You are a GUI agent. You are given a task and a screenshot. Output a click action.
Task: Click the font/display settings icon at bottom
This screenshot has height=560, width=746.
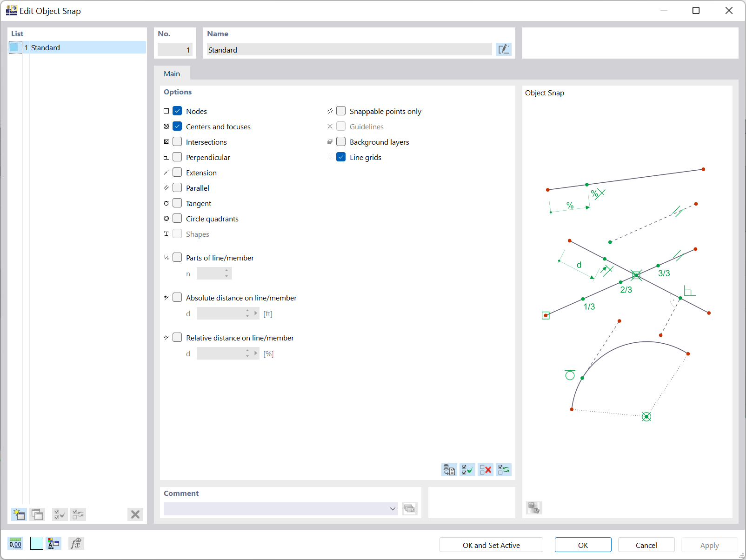point(54,543)
